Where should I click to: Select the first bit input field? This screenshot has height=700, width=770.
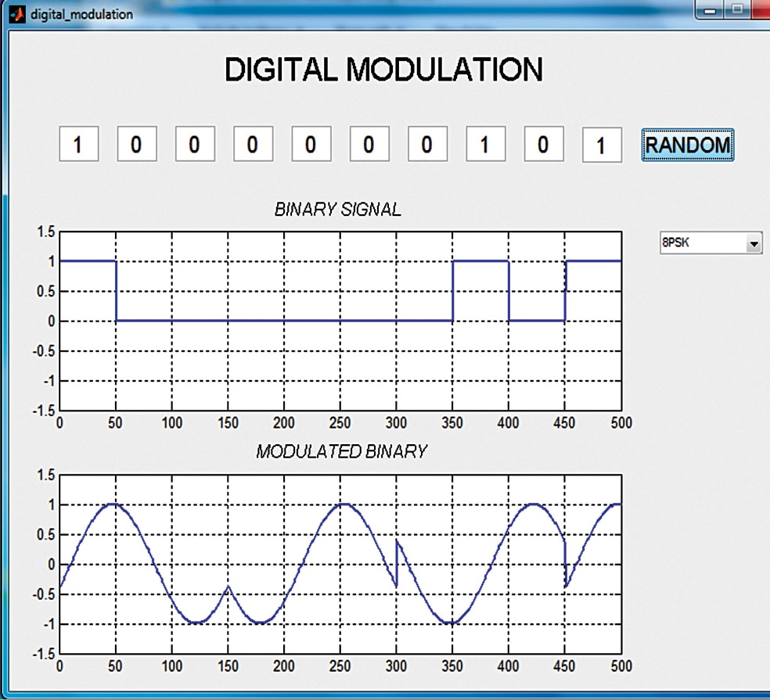tap(78, 145)
